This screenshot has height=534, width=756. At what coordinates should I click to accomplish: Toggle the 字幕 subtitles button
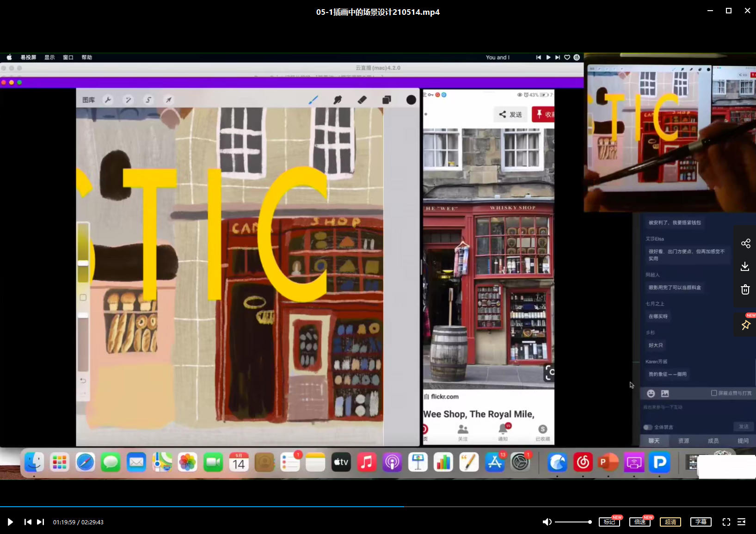pos(701,522)
